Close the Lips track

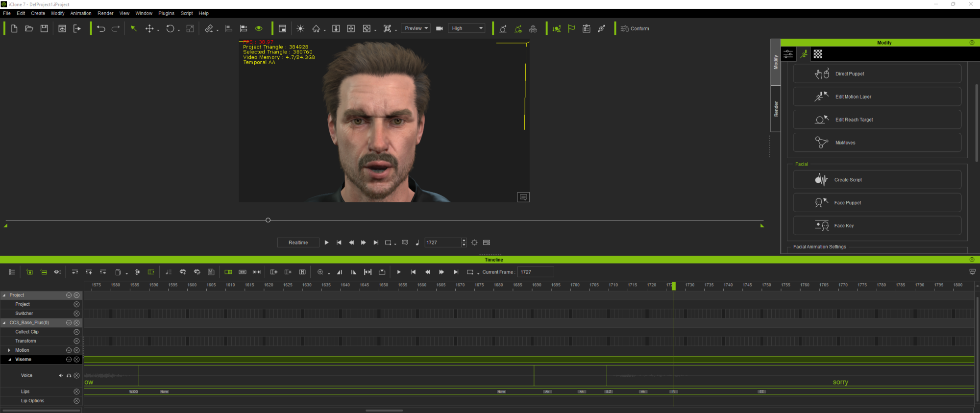[x=76, y=391]
